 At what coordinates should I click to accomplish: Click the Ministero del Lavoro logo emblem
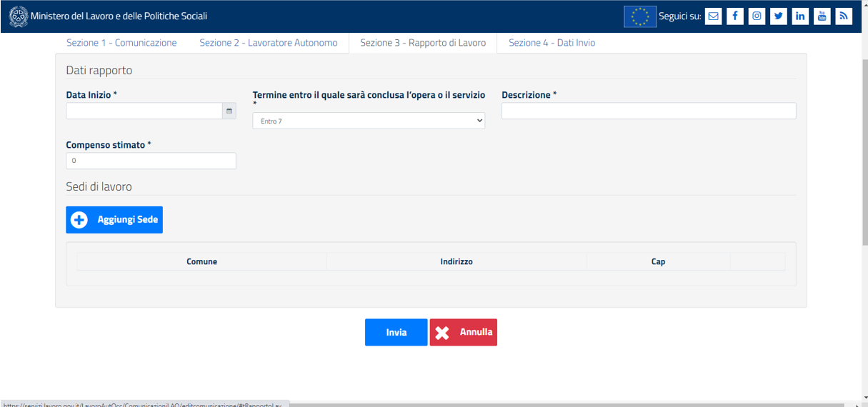[19, 16]
